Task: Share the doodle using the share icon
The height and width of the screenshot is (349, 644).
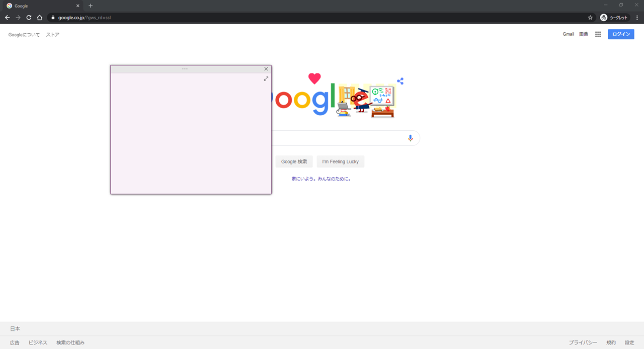Action: point(400,81)
